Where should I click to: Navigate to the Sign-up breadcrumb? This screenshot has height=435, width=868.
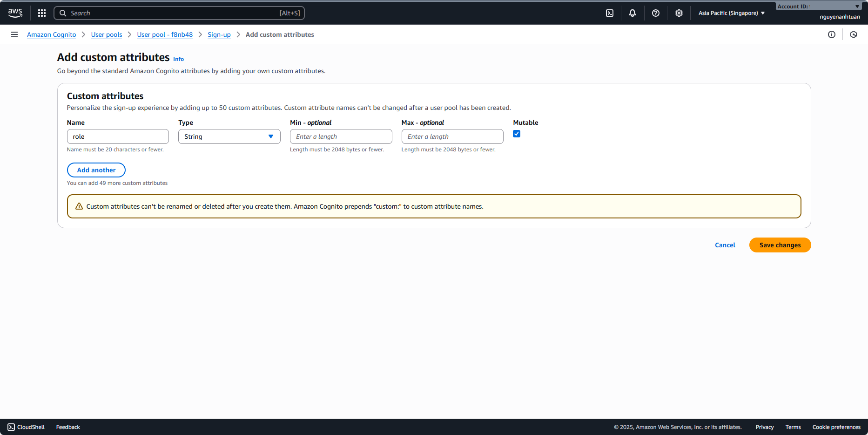point(219,34)
